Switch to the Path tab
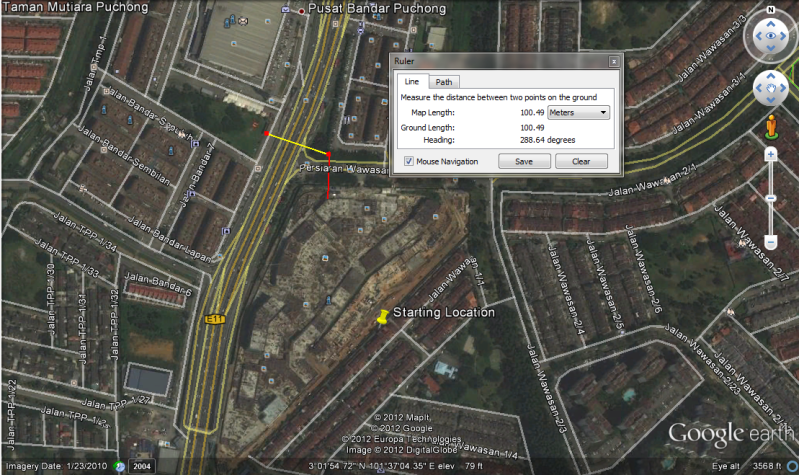The width and height of the screenshot is (799, 475). pyautogui.click(x=443, y=82)
